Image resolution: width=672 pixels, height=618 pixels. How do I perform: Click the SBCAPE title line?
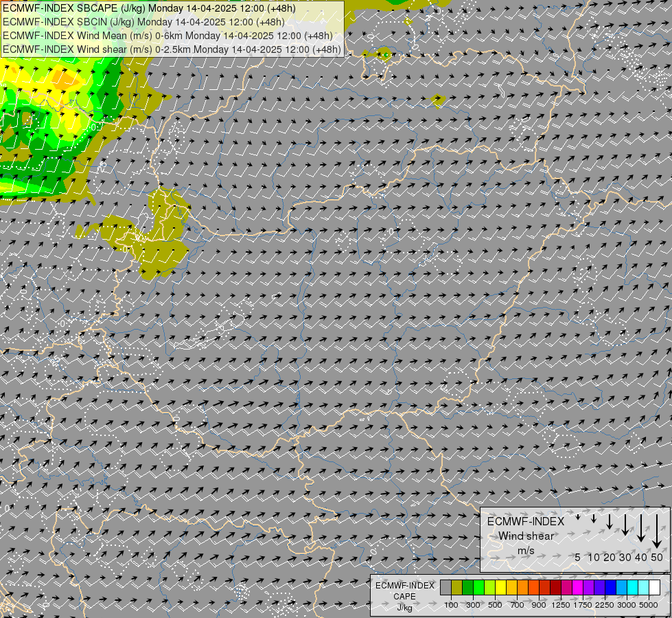pos(149,8)
